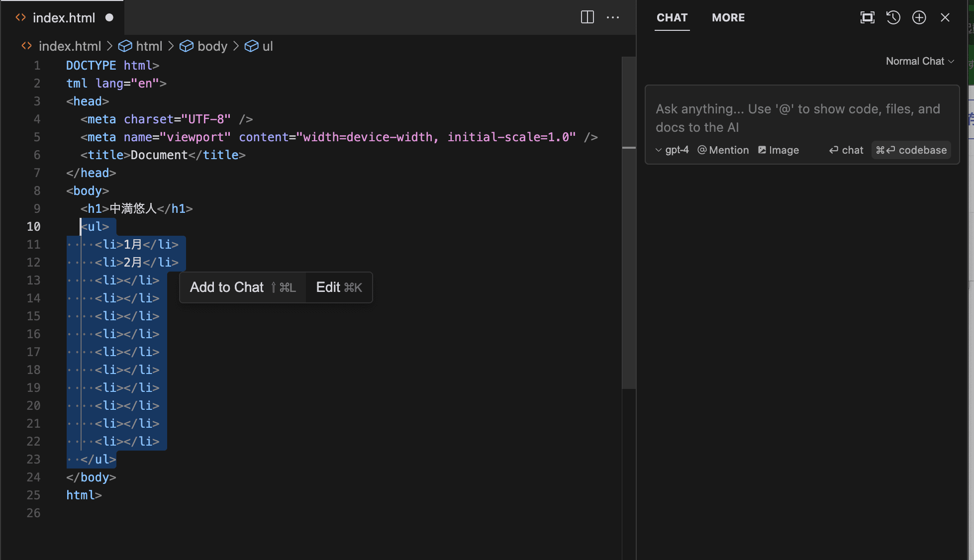The image size is (974, 560).
Task: Click the editor vertical scrollbar thumb
Action: [x=629, y=222]
